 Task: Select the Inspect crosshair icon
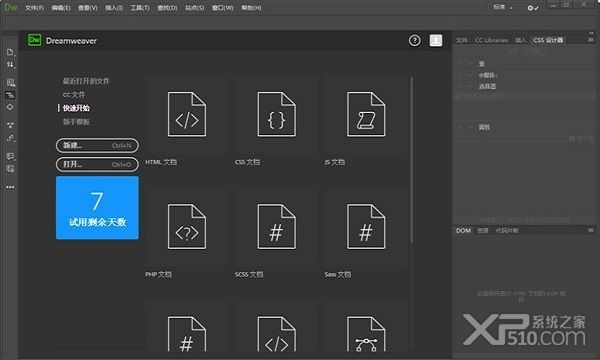[10, 107]
